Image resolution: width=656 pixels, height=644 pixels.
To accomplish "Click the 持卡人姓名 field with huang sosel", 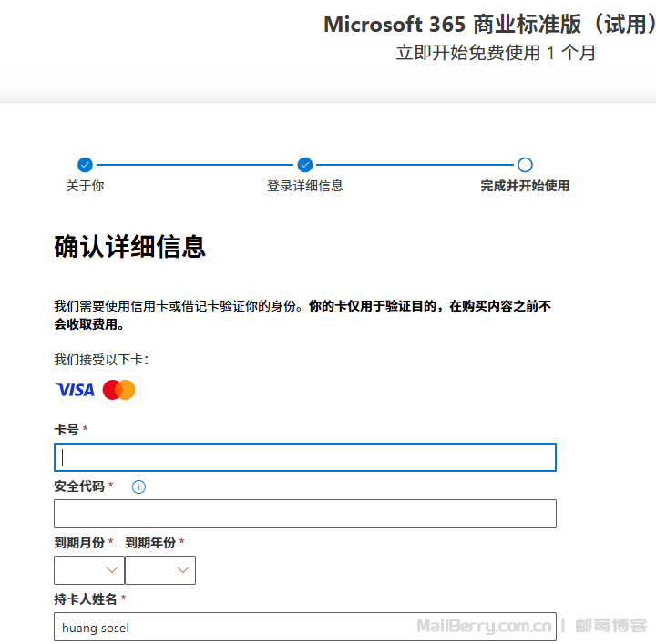I will pyautogui.click(x=305, y=627).
